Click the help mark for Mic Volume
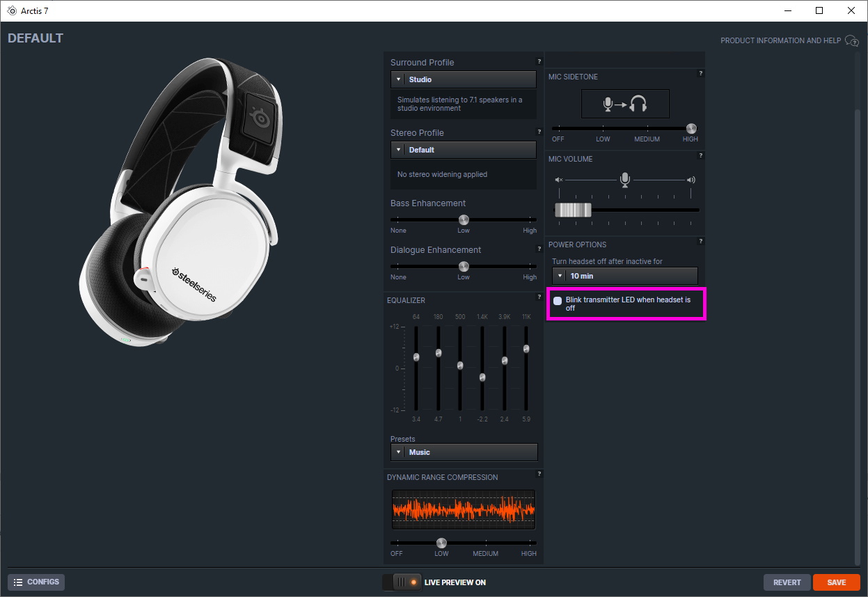Screen dimensions: 868x597 point(701,155)
